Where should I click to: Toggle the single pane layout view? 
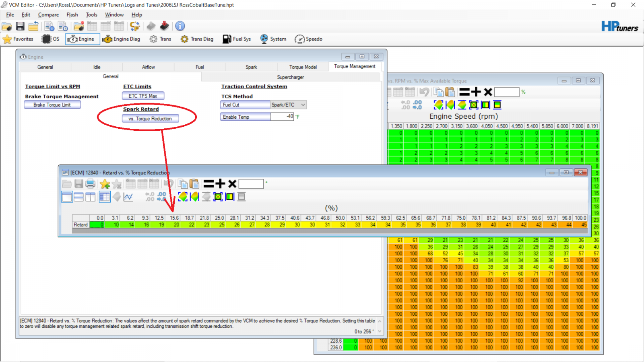click(67, 197)
